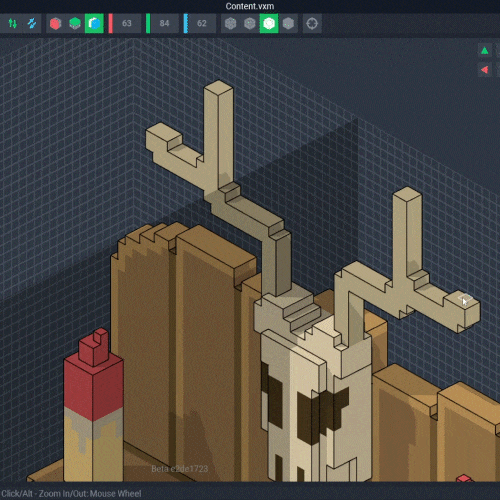Viewport: 500px width, 500px height.
Task: Click the red X size field showing 63
Action: [x=127, y=23]
